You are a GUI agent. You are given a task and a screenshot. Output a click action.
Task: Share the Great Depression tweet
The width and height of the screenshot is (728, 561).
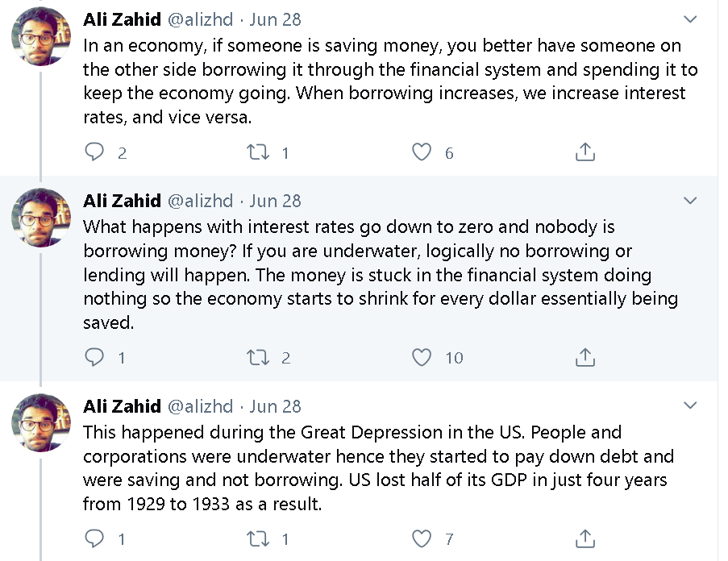[585, 538]
